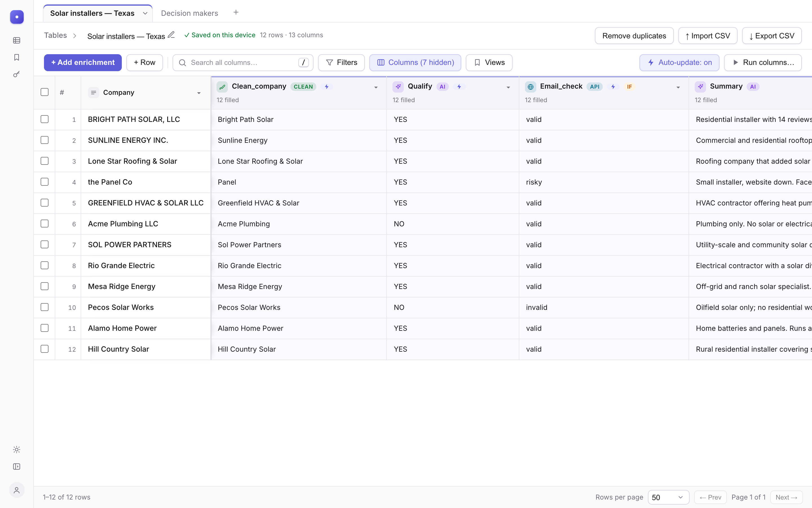Expand the Qualify column dropdown arrow

[x=508, y=87]
